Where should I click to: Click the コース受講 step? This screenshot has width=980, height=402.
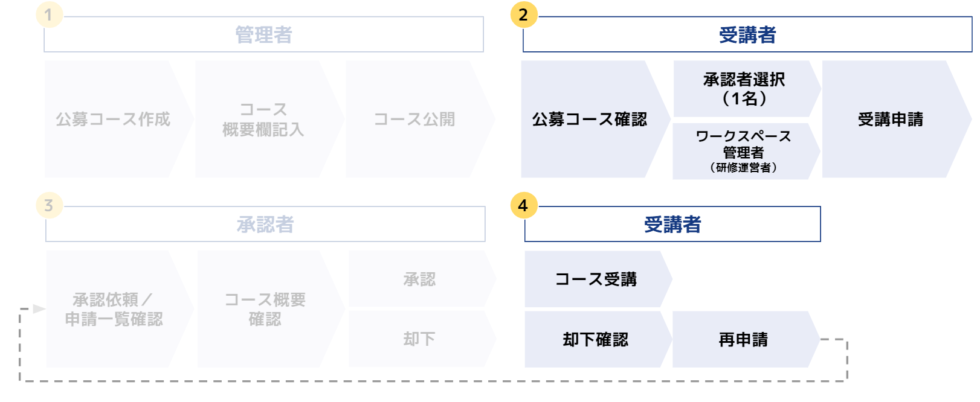click(598, 279)
